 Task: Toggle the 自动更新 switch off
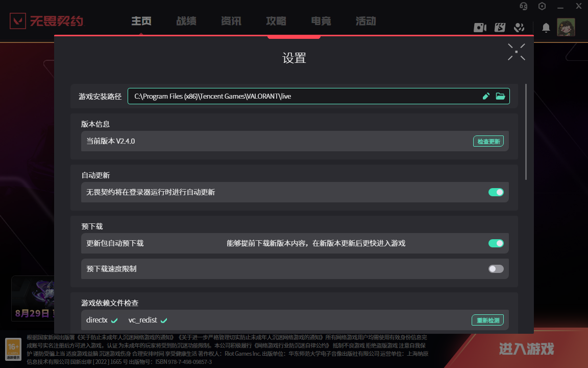click(496, 192)
